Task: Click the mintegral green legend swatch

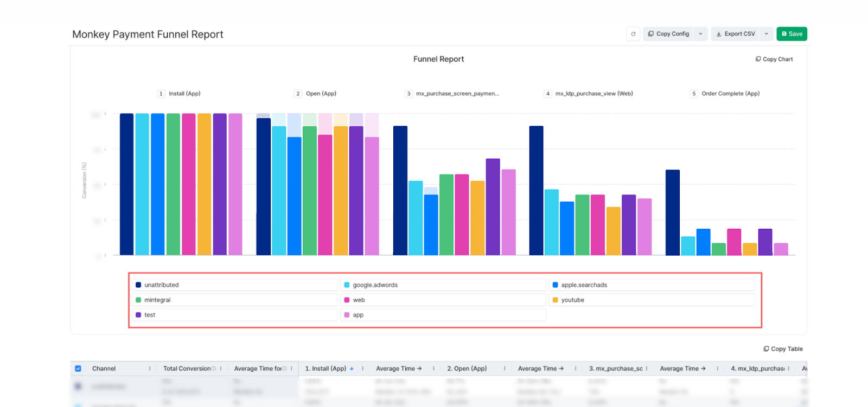Action: (x=138, y=300)
